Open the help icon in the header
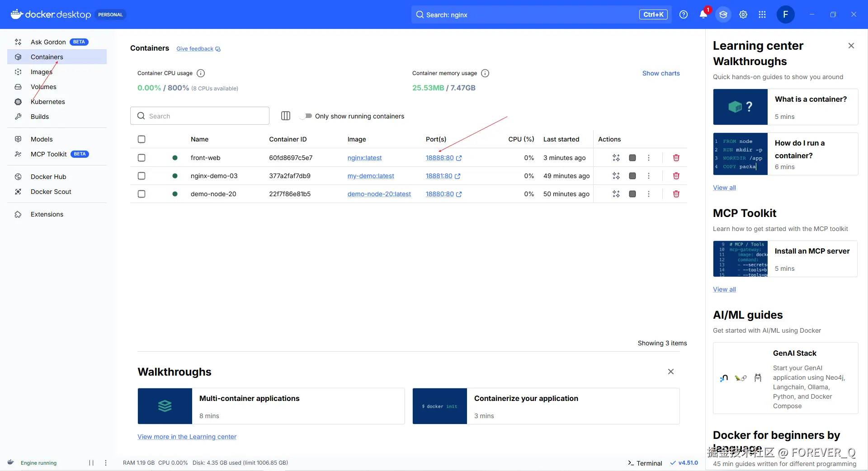The width and height of the screenshot is (868, 471). tap(684, 14)
